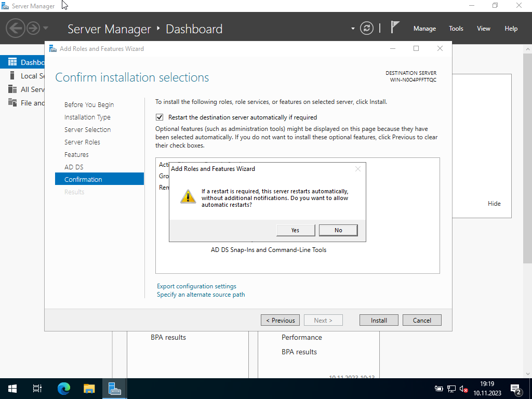Click the taskbar clock showing 19:19
The height and width of the screenshot is (399, 532).
[x=487, y=389]
